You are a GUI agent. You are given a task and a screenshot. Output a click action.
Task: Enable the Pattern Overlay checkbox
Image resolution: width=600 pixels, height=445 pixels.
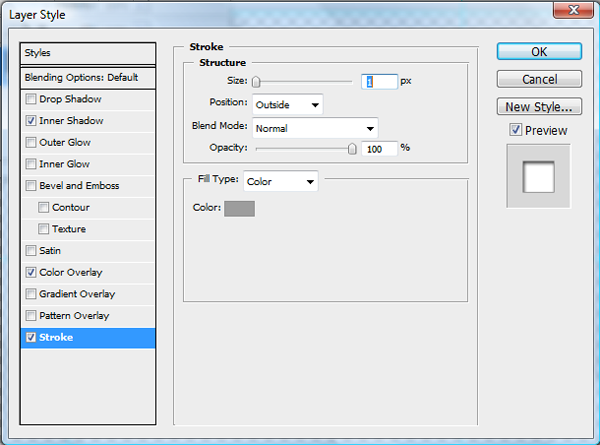tap(31, 316)
